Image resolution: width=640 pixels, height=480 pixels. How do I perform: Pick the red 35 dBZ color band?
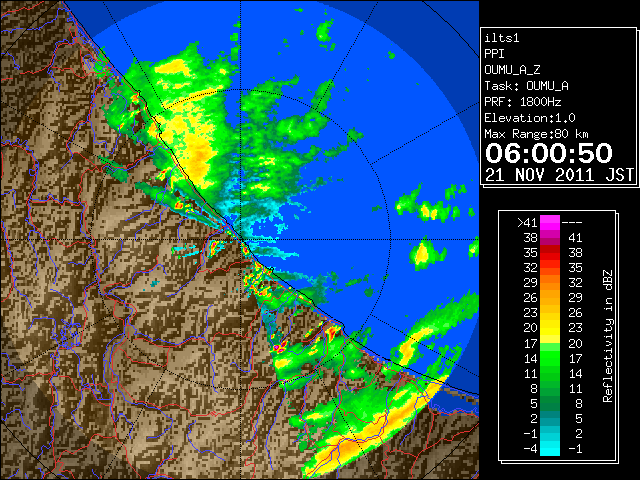550,253
